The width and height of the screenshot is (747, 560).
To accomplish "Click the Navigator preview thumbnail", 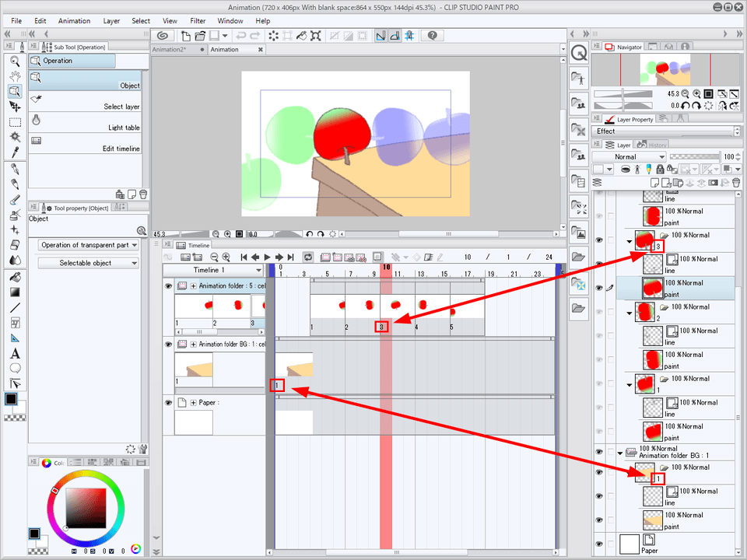I will click(x=665, y=69).
